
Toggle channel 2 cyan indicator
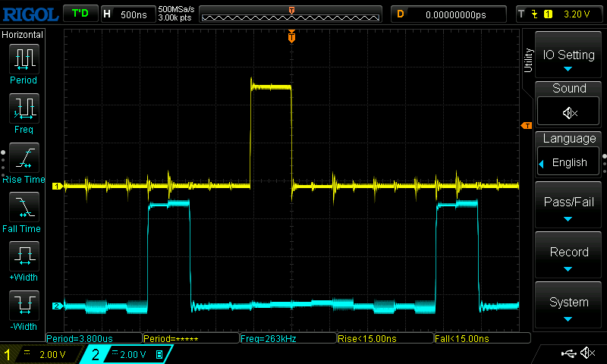96,354
